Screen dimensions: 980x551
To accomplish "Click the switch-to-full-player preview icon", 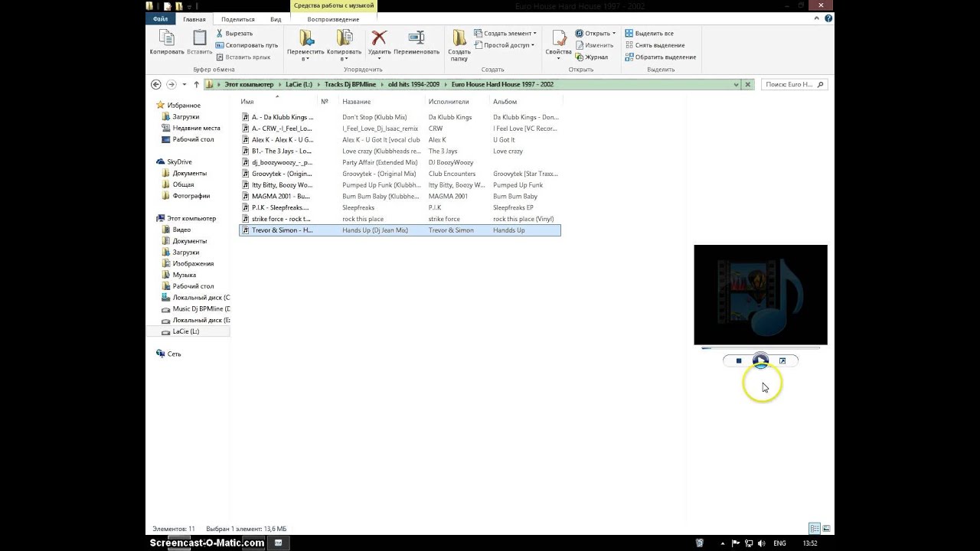I will tap(782, 361).
